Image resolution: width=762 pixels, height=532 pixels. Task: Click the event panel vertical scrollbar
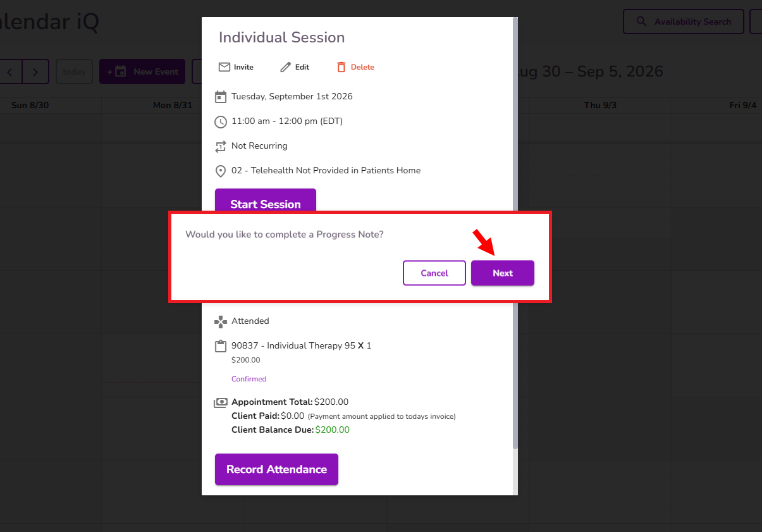(515, 234)
